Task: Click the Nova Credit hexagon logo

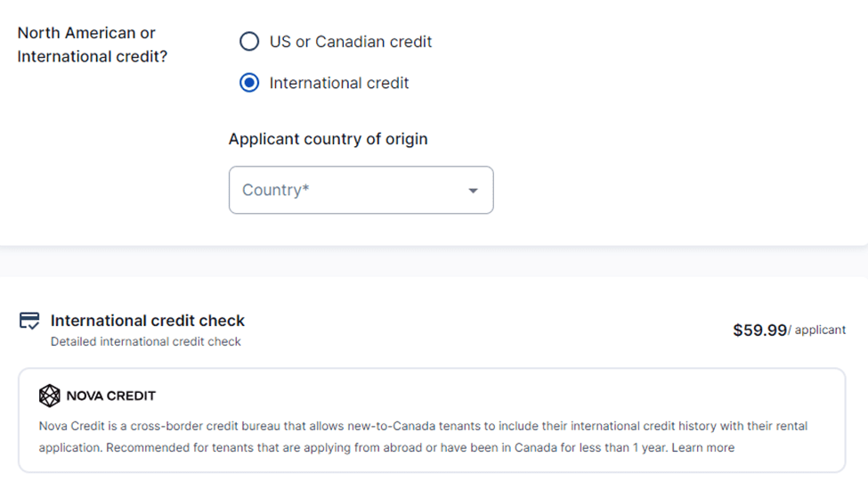Action: coord(50,396)
